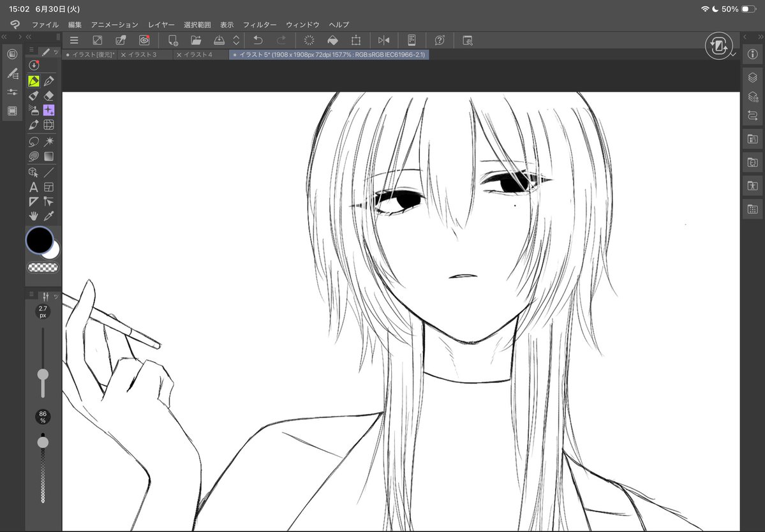Switch to transparent color checkerboard swatch
The height and width of the screenshot is (532, 765).
tap(43, 267)
